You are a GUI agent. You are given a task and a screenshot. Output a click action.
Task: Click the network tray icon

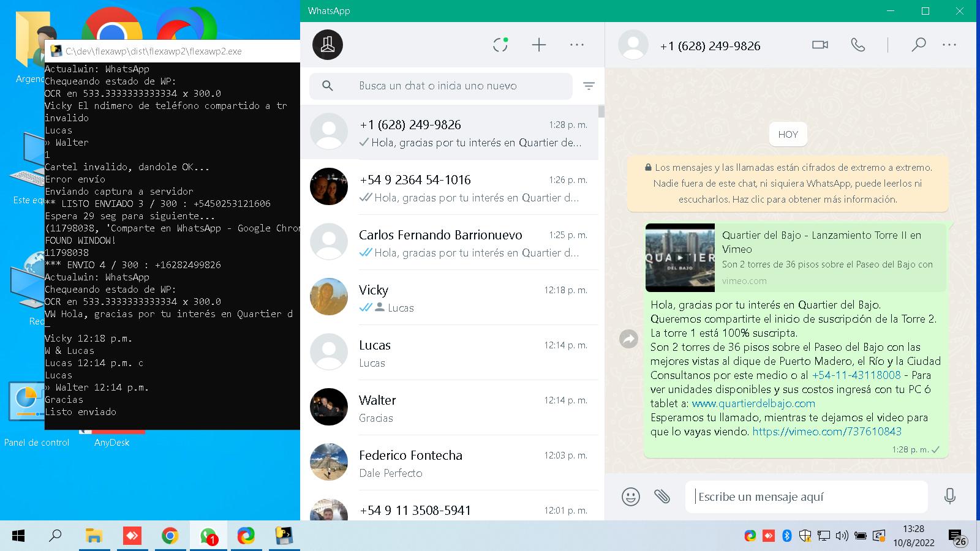tap(824, 536)
